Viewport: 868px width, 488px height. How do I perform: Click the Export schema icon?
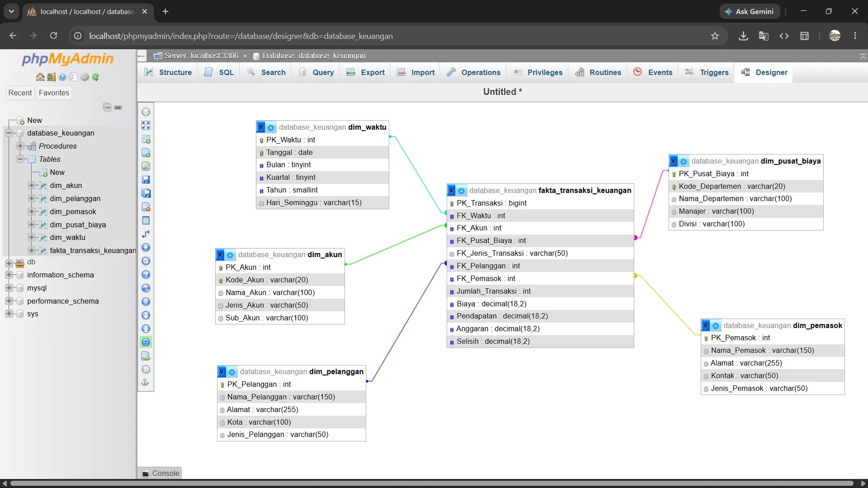(x=146, y=356)
